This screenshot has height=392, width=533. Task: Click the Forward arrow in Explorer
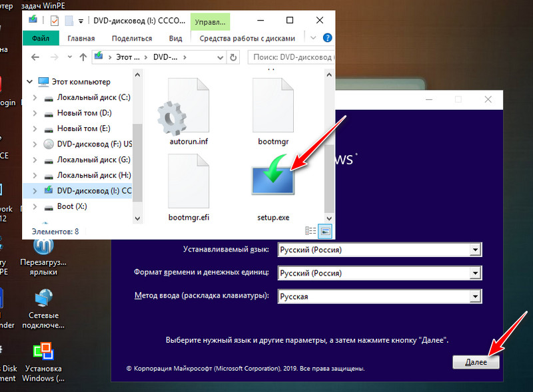coord(54,57)
